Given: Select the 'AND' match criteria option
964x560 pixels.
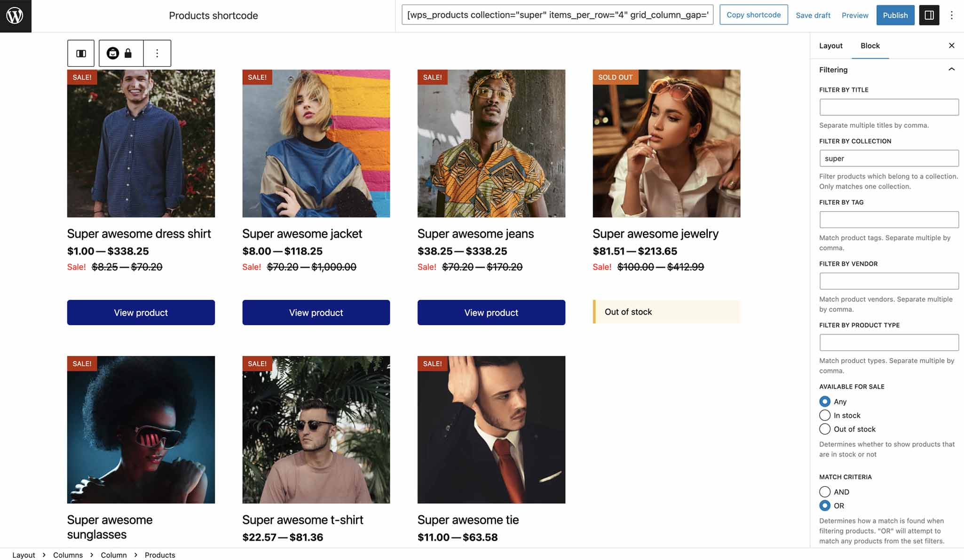Looking at the screenshot, I should (825, 492).
